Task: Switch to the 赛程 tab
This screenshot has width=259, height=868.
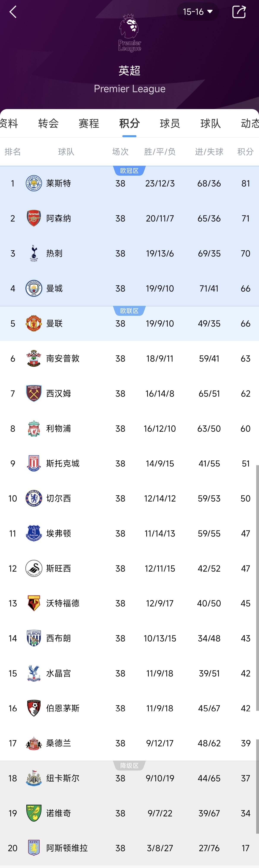Action: [x=89, y=123]
